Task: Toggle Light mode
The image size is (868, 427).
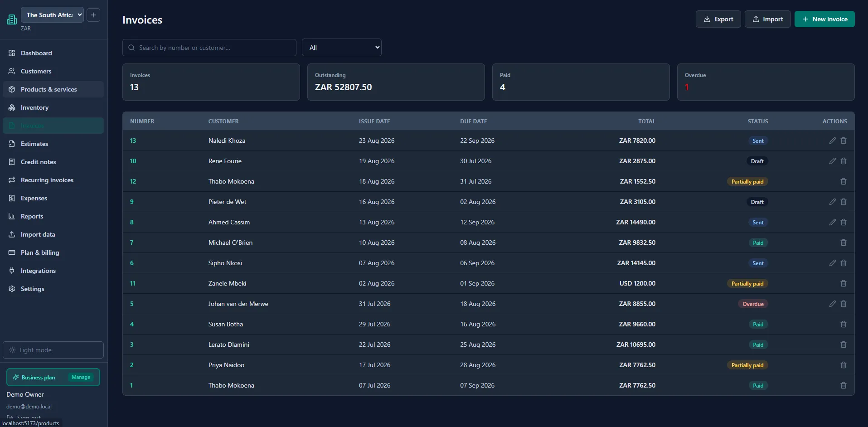Action: pyautogui.click(x=53, y=350)
